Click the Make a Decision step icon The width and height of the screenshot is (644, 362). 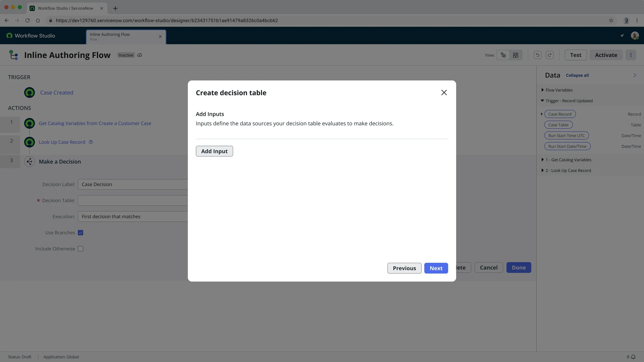pyautogui.click(x=29, y=162)
